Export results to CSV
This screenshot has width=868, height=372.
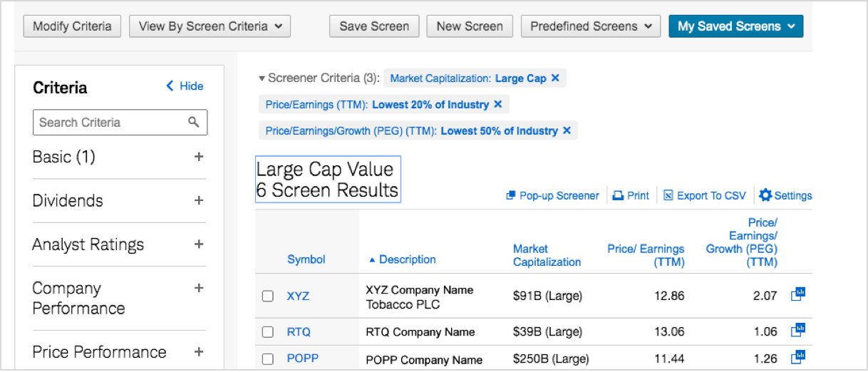(705, 196)
